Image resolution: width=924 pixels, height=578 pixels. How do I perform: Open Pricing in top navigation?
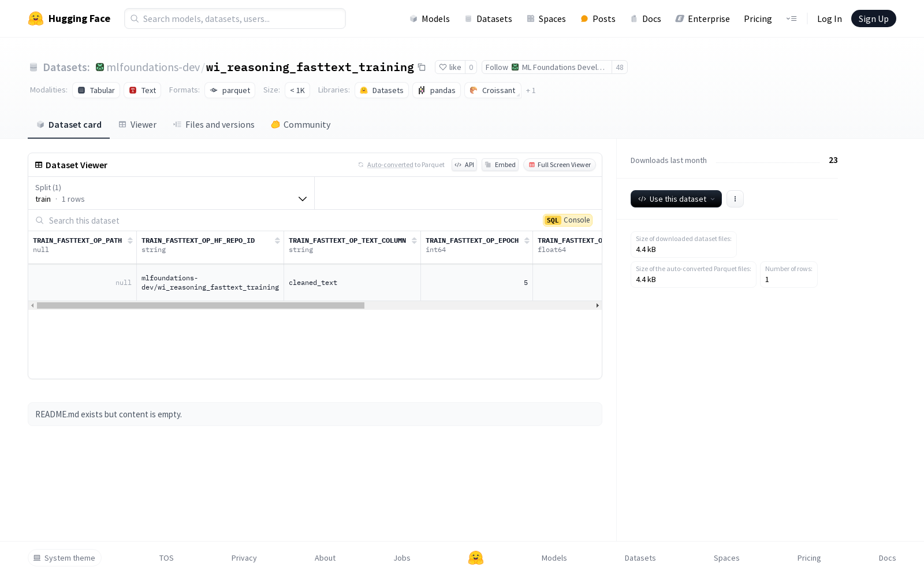(x=758, y=18)
